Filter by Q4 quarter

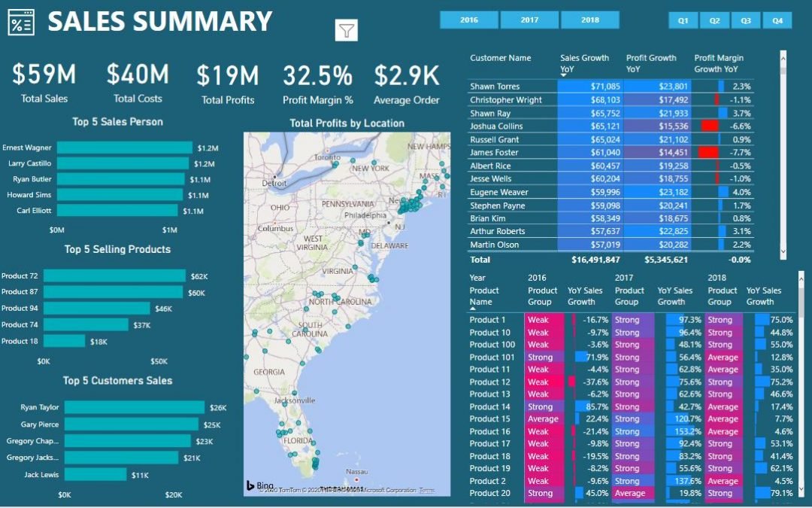click(777, 20)
